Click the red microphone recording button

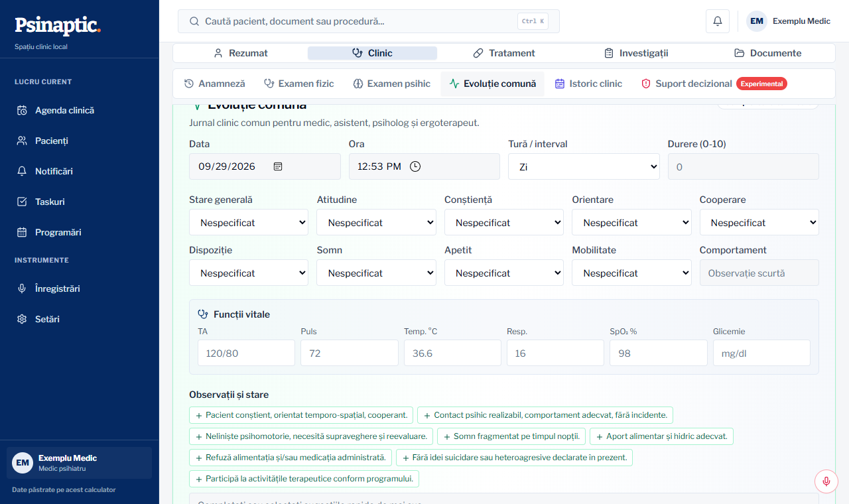(x=826, y=481)
